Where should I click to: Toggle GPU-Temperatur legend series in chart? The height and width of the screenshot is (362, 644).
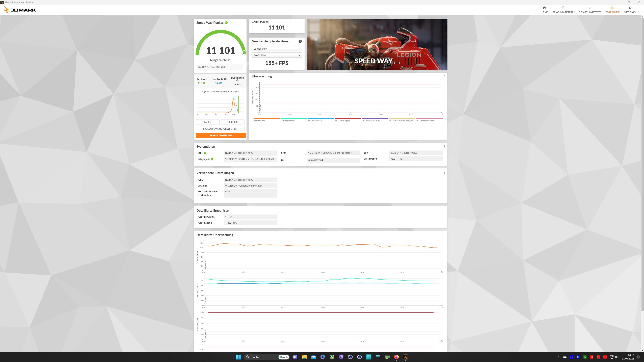(315, 120)
